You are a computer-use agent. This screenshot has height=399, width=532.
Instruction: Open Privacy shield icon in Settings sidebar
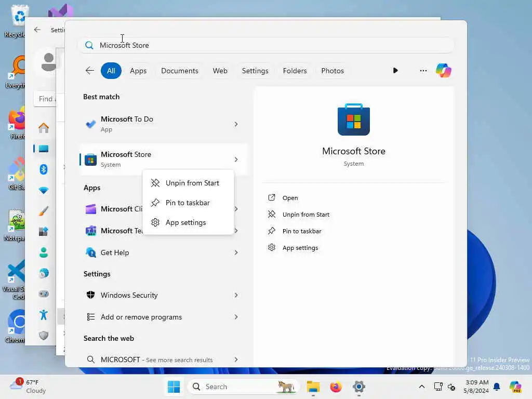click(44, 336)
